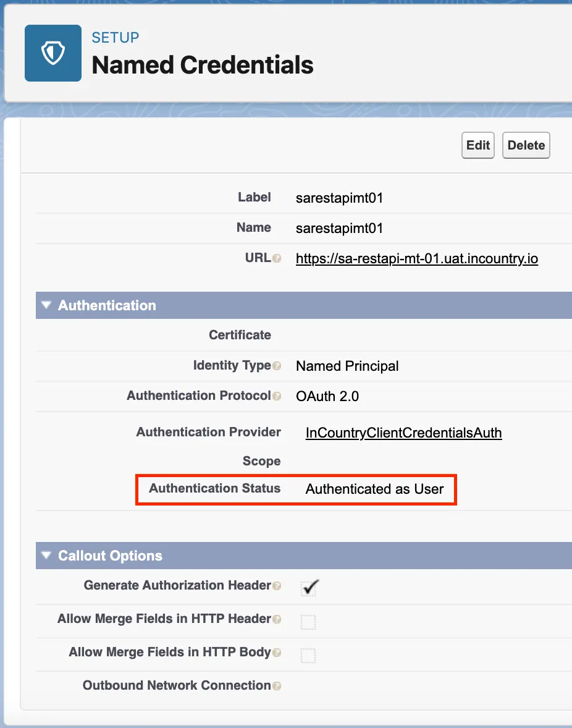Screen dimensions: 572x728
Task: Collapse the Authentication section triangle
Action: tap(46, 305)
